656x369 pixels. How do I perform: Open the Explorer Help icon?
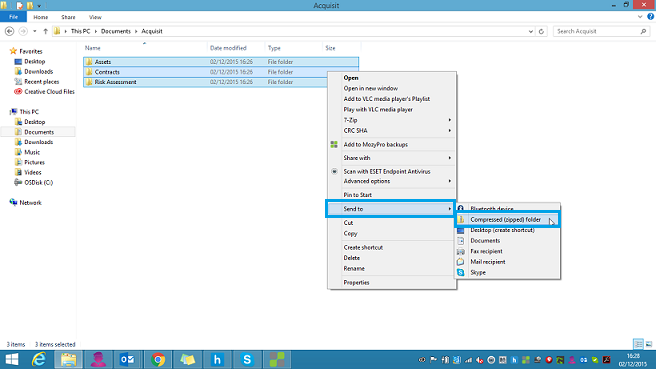click(650, 17)
